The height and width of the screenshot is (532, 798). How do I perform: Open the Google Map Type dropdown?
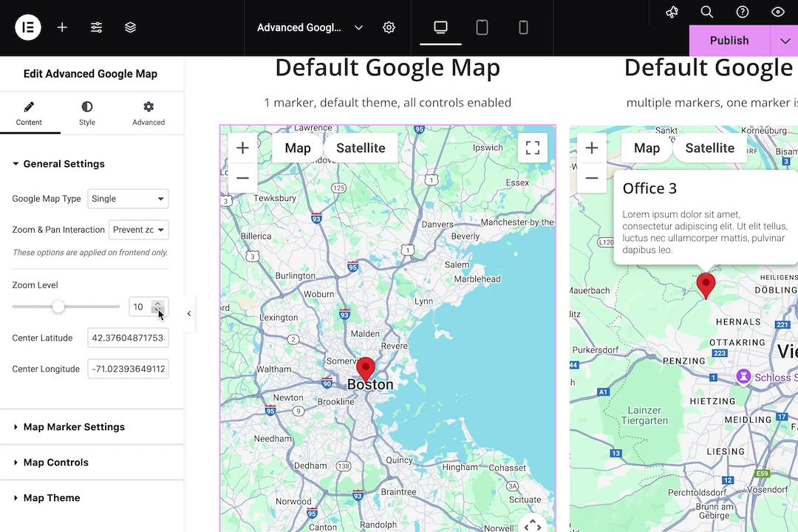pos(128,199)
